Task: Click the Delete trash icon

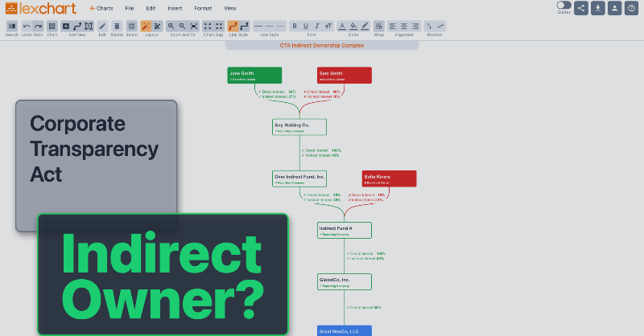Action: [117, 27]
